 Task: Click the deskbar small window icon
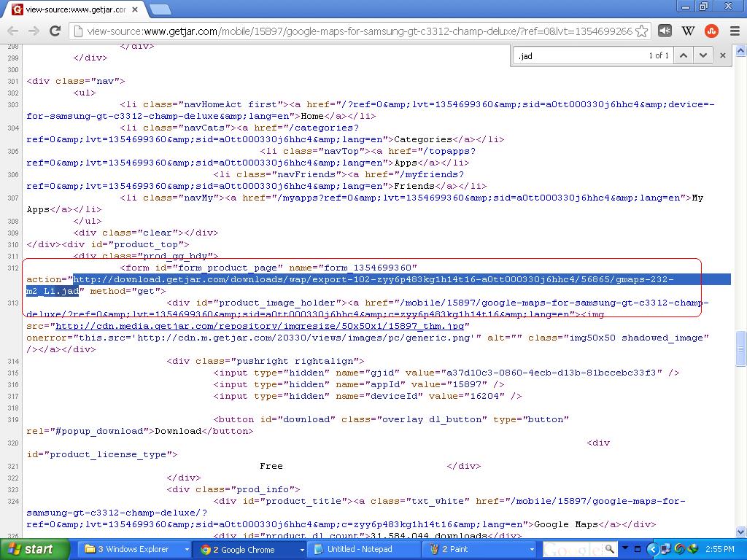[638, 549]
